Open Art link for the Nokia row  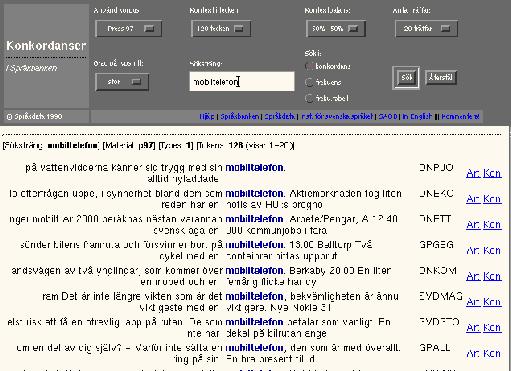tap(473, 302)
